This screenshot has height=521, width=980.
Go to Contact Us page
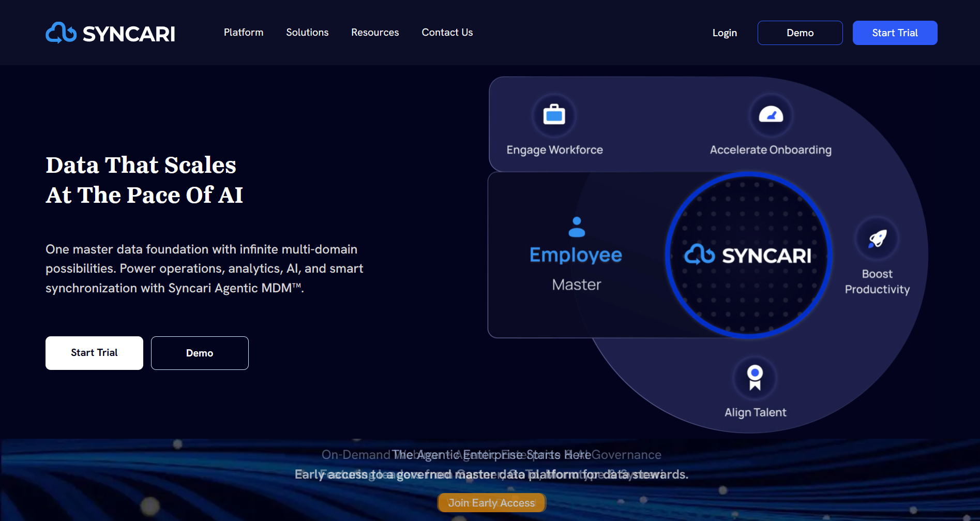pos(447,33)
